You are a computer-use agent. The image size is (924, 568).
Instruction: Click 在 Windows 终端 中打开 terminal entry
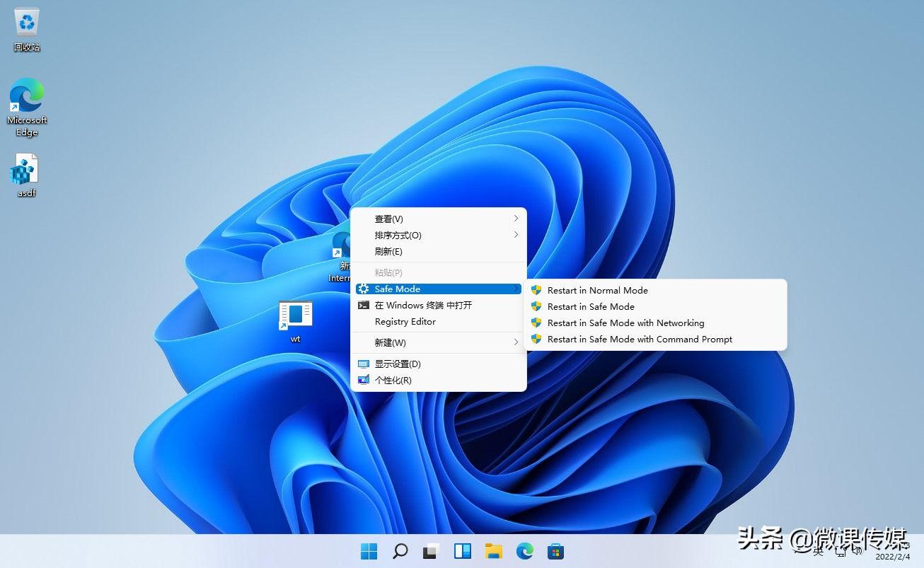coord(439,306)
